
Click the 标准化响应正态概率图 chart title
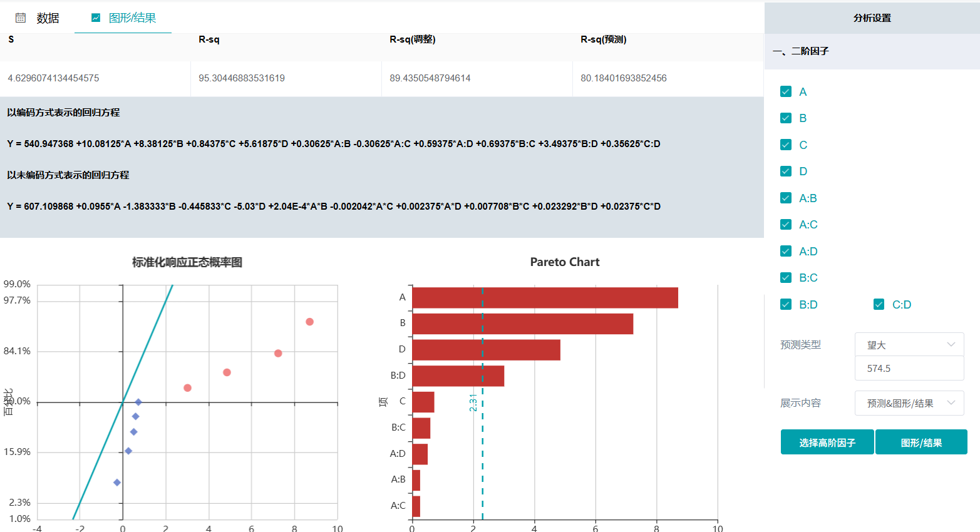tap(187, 262)
